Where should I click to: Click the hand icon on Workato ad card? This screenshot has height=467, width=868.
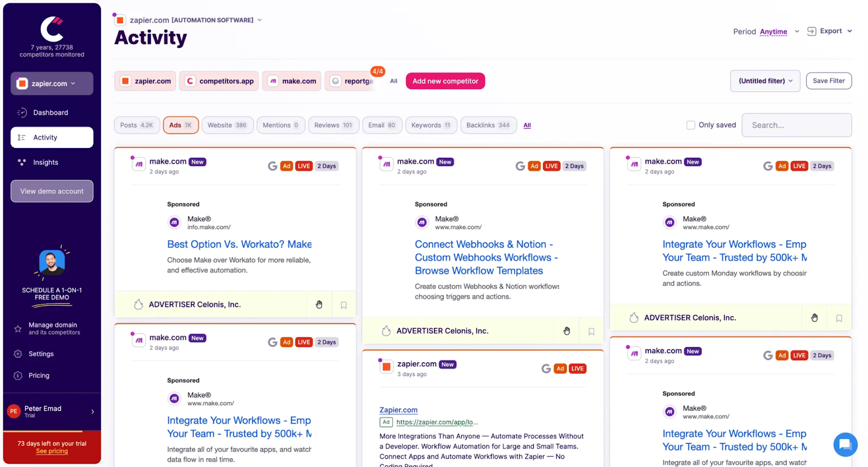(x=319, y=305)
